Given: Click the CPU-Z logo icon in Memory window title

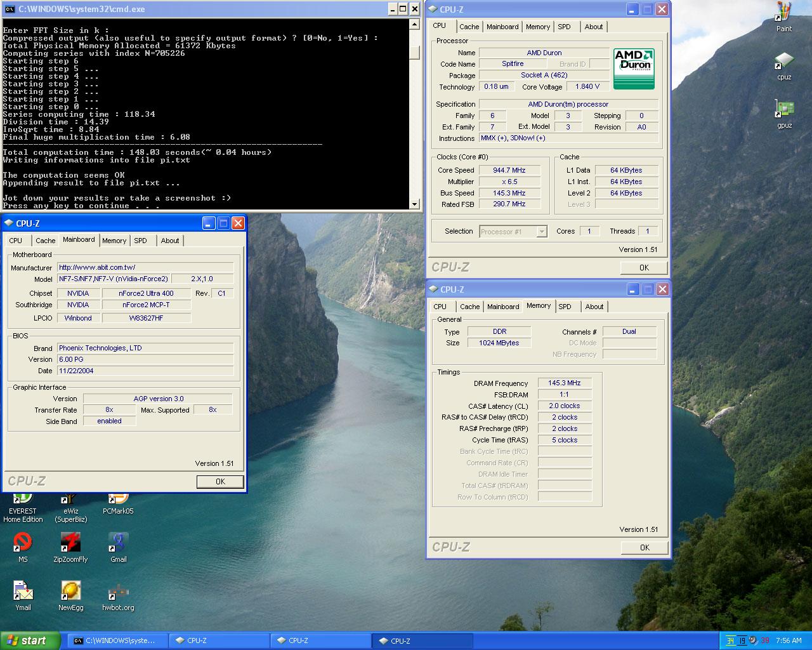Looking at the screenshot, I should coord(433,289).
